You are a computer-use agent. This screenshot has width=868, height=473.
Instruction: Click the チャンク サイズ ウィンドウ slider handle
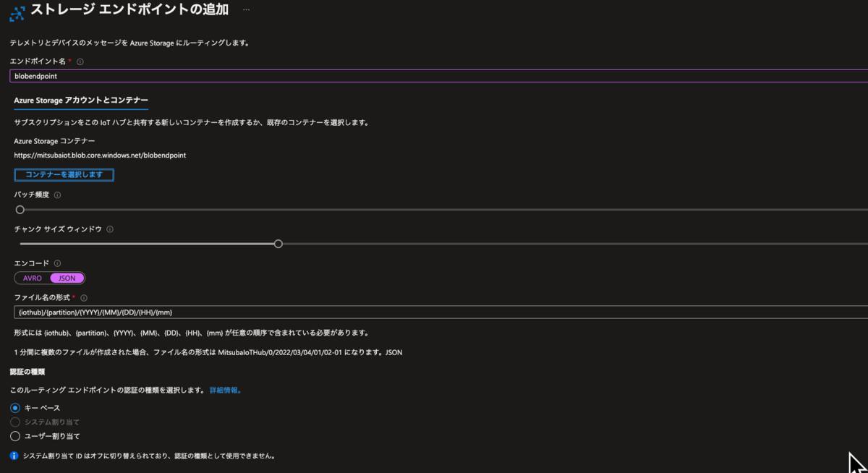pyautogui.click(x=278, y=244)
